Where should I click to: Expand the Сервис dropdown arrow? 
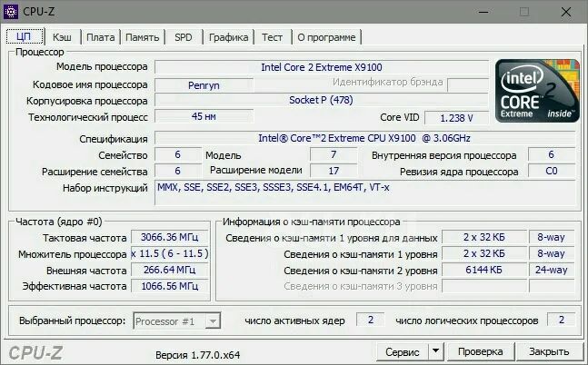coord(435,351)
